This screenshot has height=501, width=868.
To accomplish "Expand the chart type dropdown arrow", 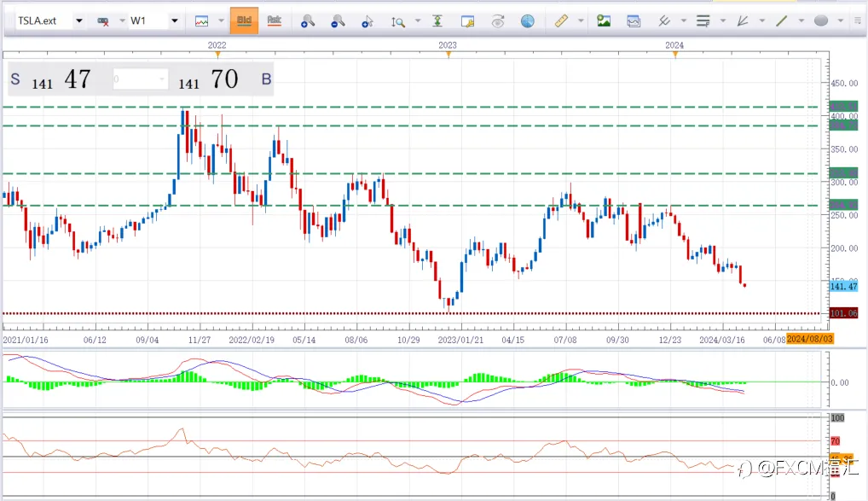I will (x=222, y=21).
